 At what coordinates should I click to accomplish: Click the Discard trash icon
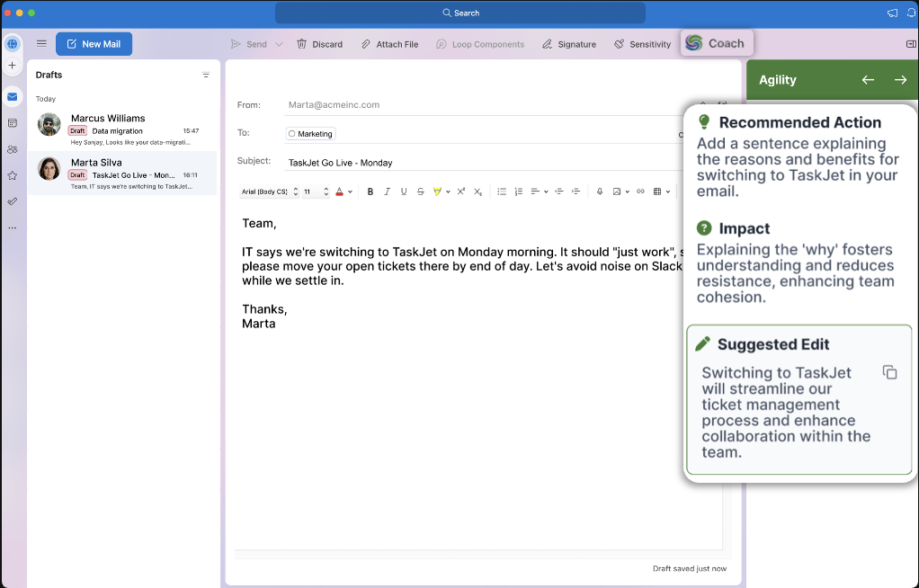point(302,44)
